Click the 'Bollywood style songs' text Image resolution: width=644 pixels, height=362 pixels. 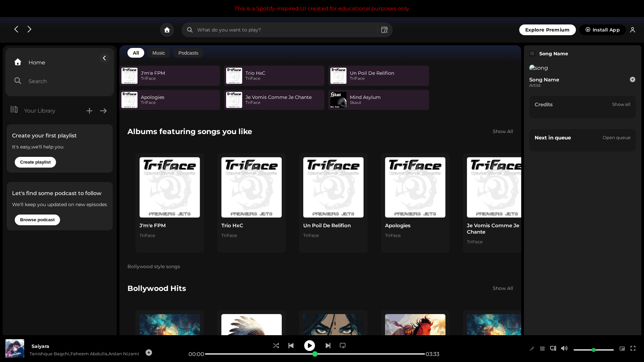[154, 266]
